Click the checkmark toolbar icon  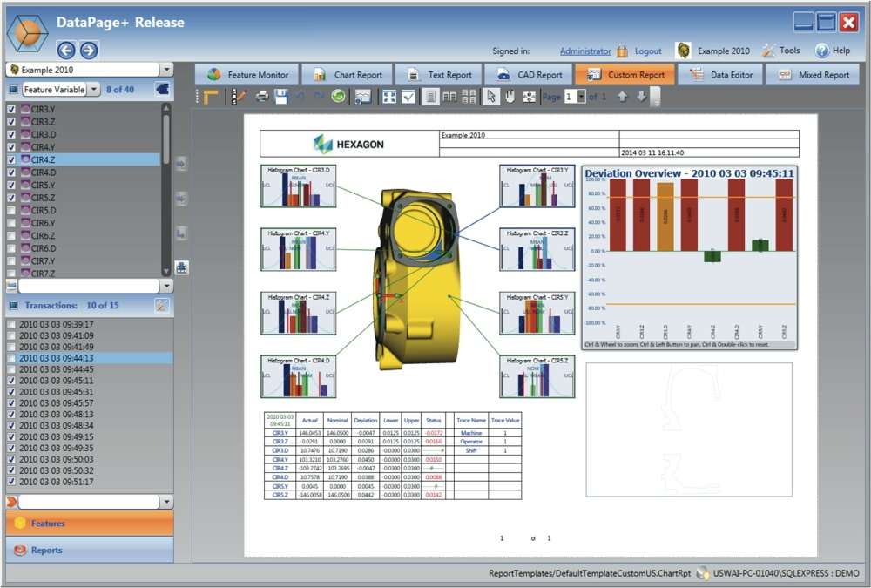coord(408,97)
